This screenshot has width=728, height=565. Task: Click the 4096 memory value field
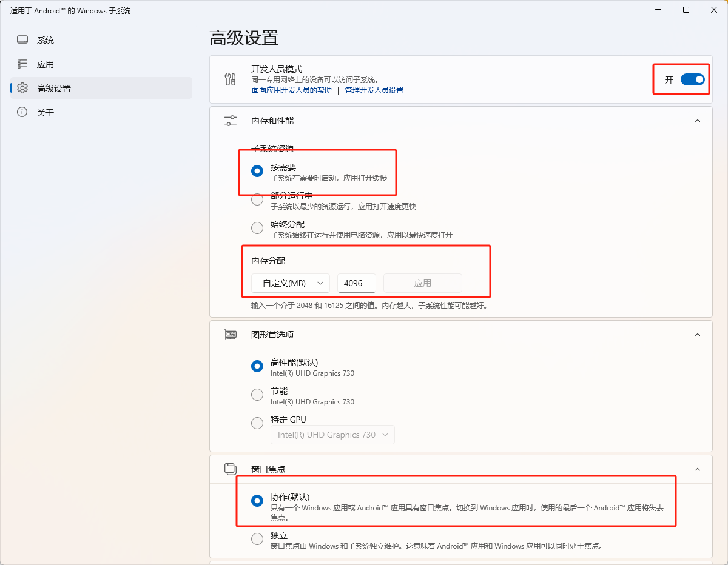point(357,283)
